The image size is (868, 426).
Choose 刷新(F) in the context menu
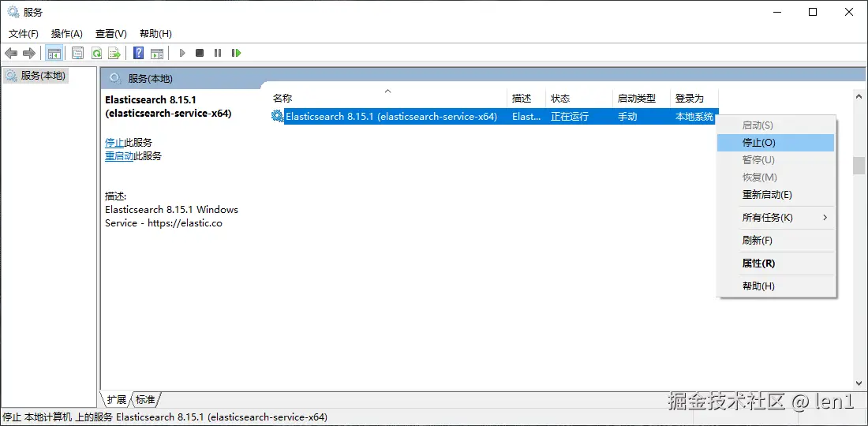[776, 241]
